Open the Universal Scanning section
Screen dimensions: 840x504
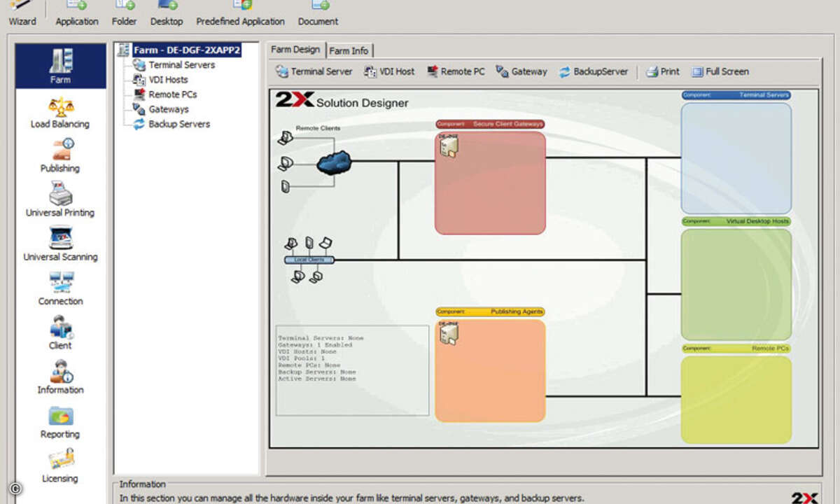(60, 244)
